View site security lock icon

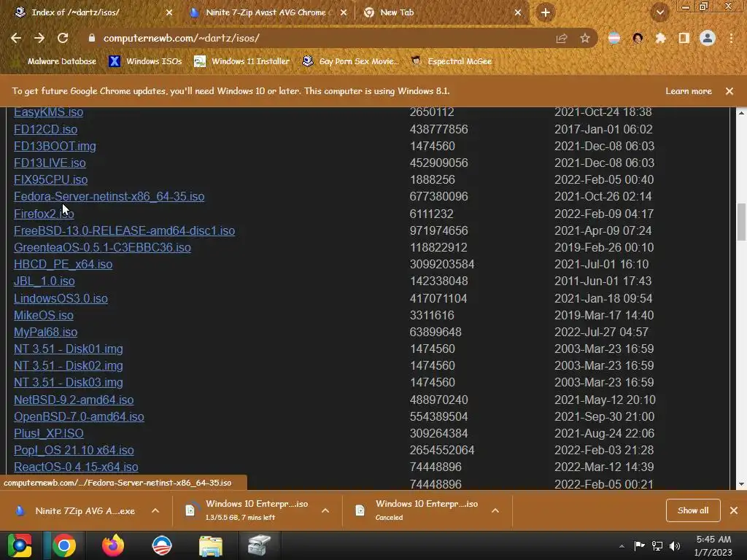point(92,38)
